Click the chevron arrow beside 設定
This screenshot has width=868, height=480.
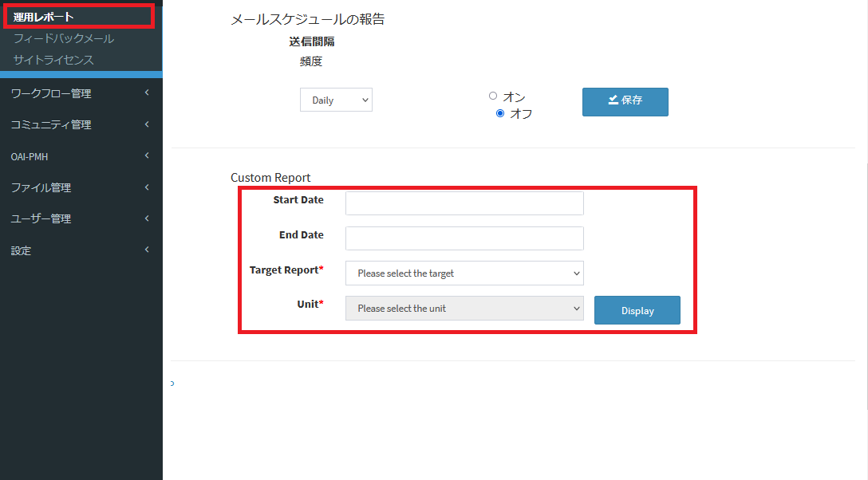(147, 250)
